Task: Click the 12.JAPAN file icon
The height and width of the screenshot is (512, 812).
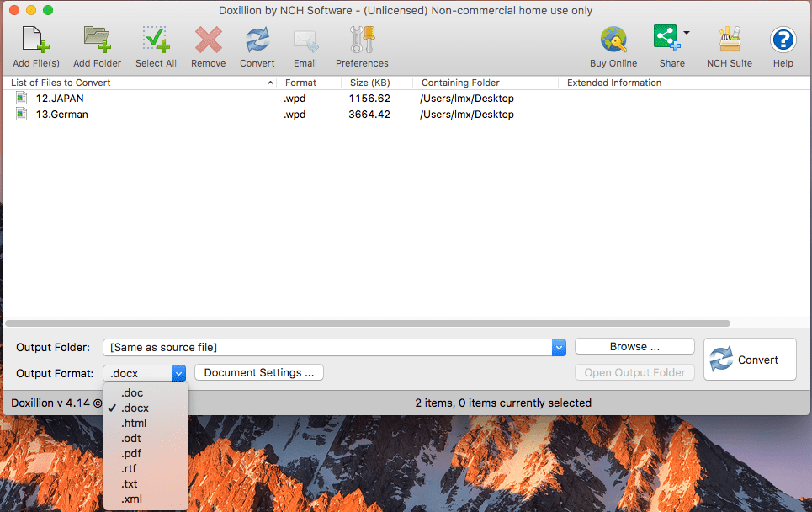Action: click(x=21, y=98)
